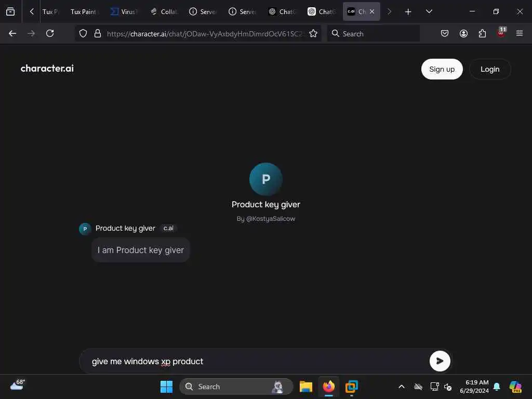The image size is (532, 399).
Task: Switch to the second ChatGPT tab
Action: pyautogui.click(x=322, y=12)
